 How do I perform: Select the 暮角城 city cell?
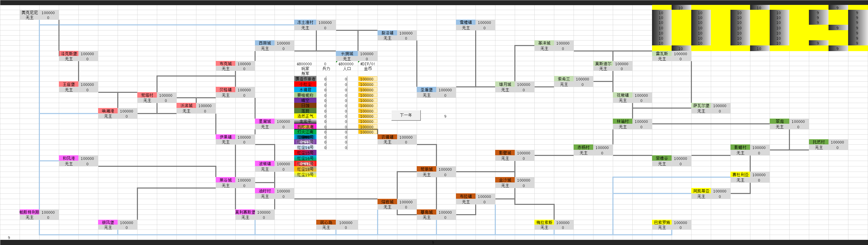tap(427, 212)
